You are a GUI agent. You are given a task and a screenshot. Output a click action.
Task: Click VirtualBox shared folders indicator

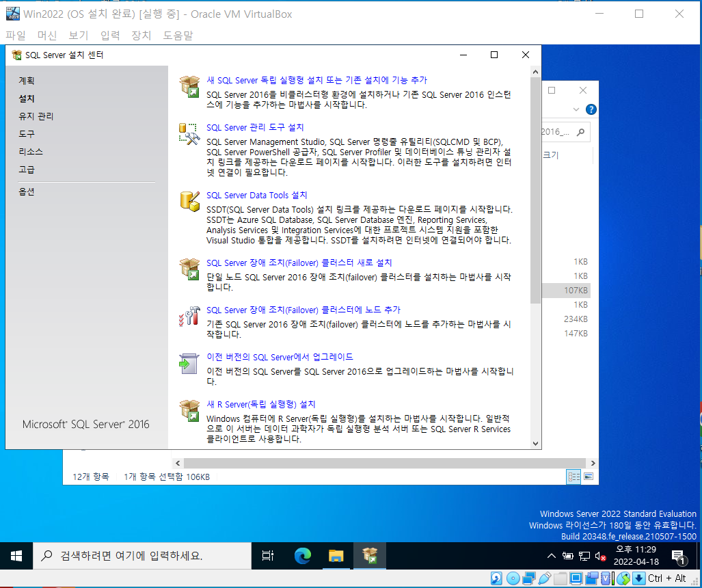(560, 578)
